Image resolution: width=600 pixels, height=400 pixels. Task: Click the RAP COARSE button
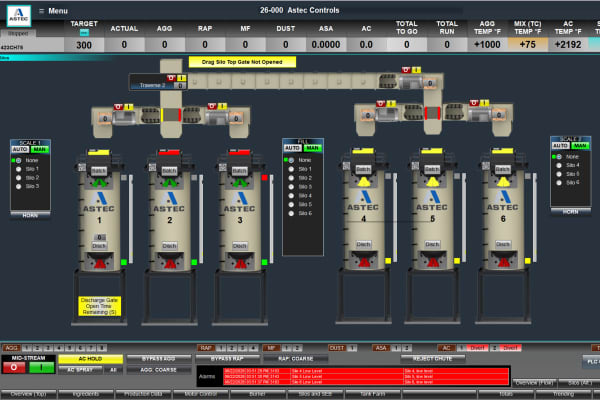point(295,359)
